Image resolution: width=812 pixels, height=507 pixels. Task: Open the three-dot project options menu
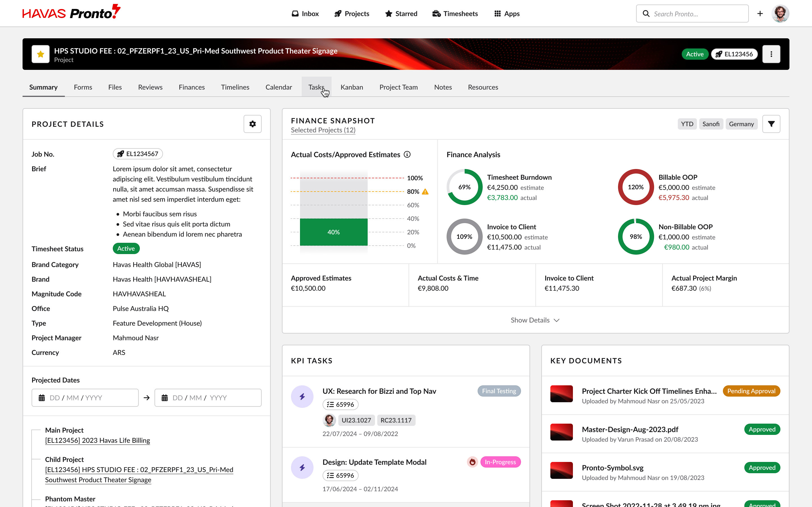click(771, 54)
